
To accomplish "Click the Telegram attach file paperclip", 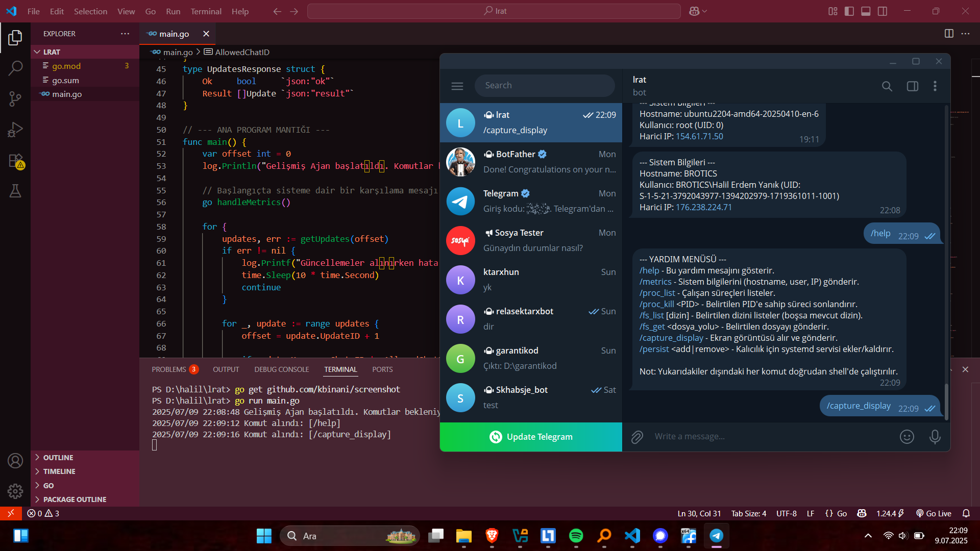I will coord(636,437).
